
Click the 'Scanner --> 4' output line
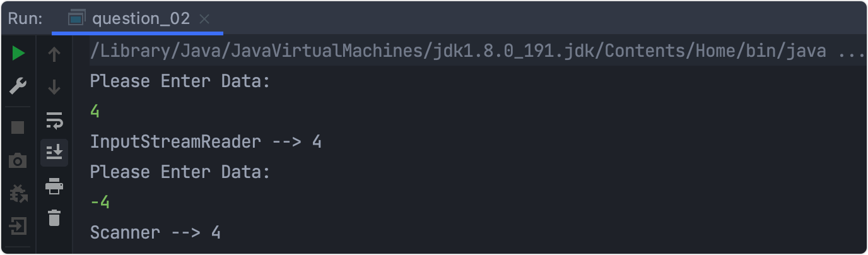[x=155, y=232]
